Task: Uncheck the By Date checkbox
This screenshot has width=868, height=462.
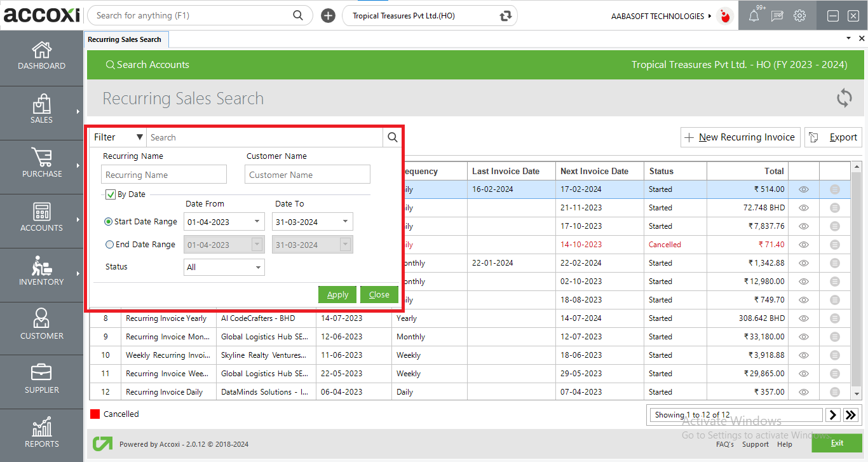Action: (110, 194)
